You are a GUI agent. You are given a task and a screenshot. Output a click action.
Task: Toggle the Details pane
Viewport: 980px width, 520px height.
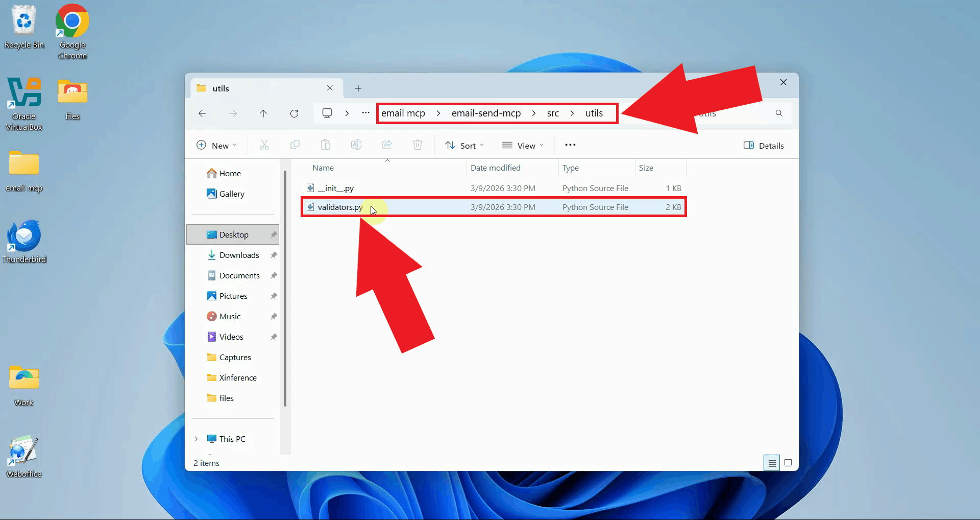pos(764,146)
